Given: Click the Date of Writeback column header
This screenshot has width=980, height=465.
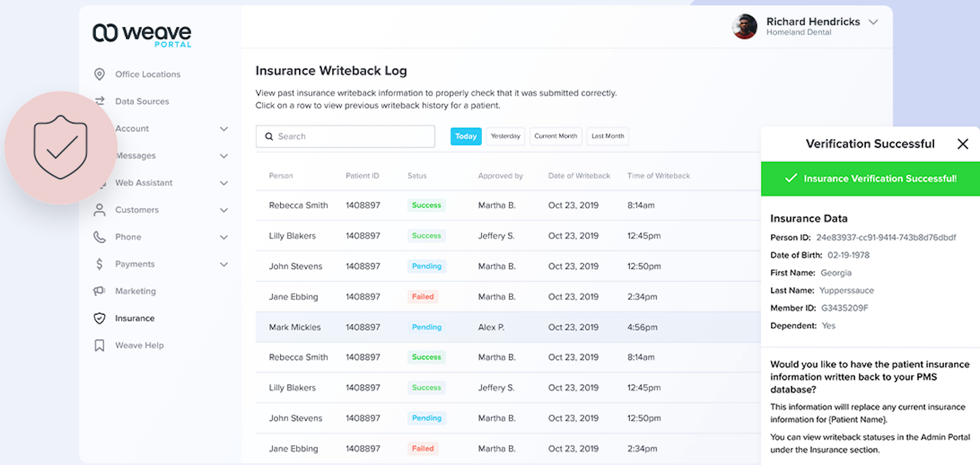Looking at the screenshot, I should tap(579, 176).
